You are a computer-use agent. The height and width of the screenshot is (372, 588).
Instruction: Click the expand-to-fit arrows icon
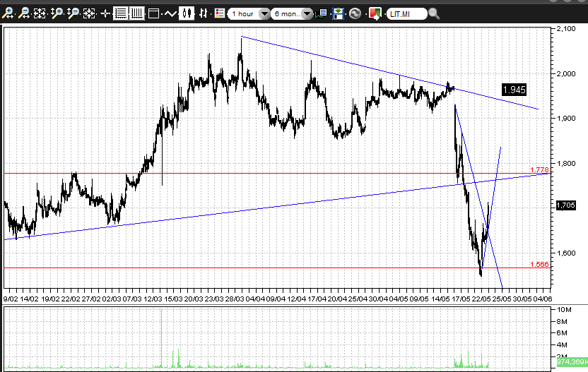pyautogui.click(x=40, y=14)
